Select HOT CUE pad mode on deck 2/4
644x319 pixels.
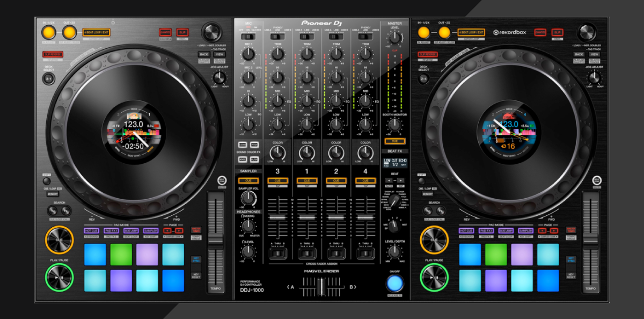click(466, 230)
